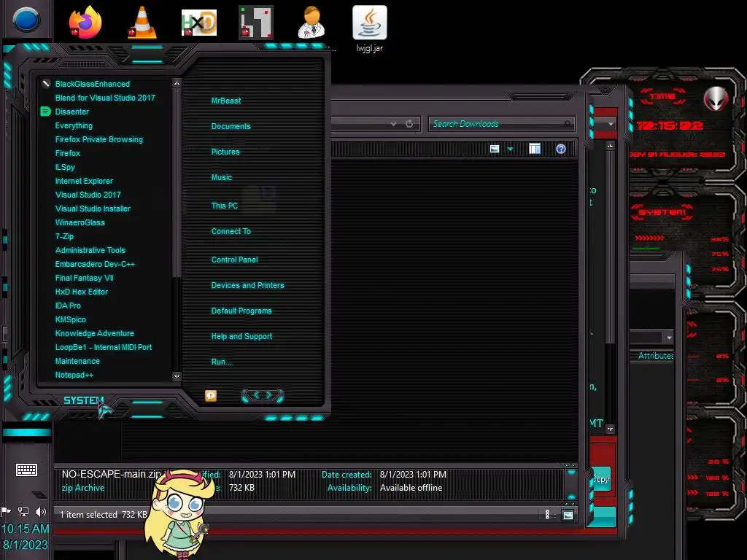Open the Run... dialog entry
The image size is (747, 560).
[x=222, y=362]
